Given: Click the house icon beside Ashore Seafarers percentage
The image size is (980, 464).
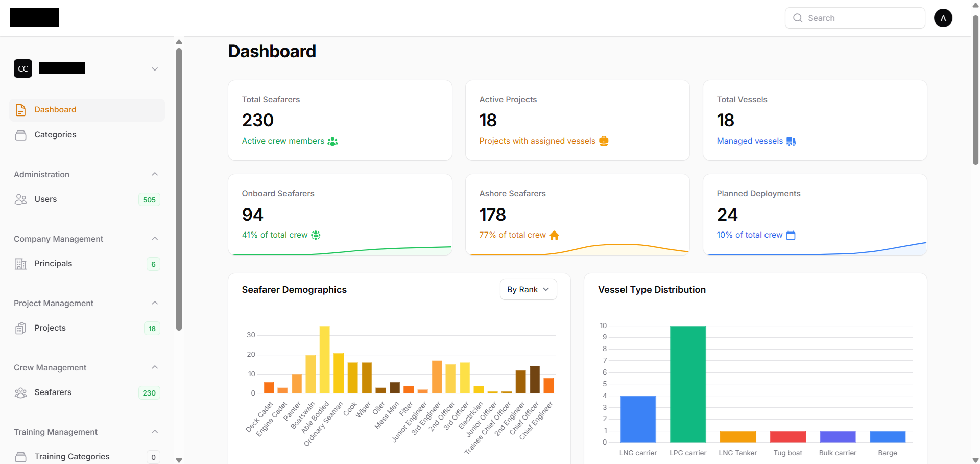Looking at the screenshot, I should pyautogui.click(x=554, y=235).
